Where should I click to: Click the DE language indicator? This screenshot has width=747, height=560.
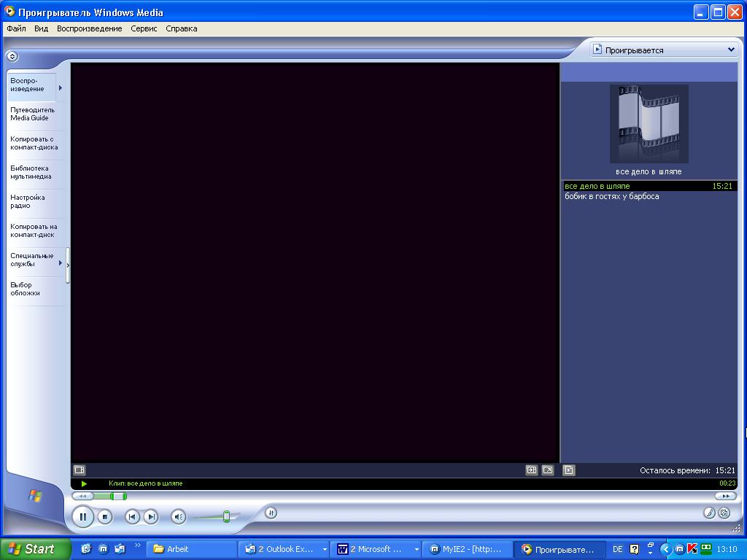(x=617, y=549)
